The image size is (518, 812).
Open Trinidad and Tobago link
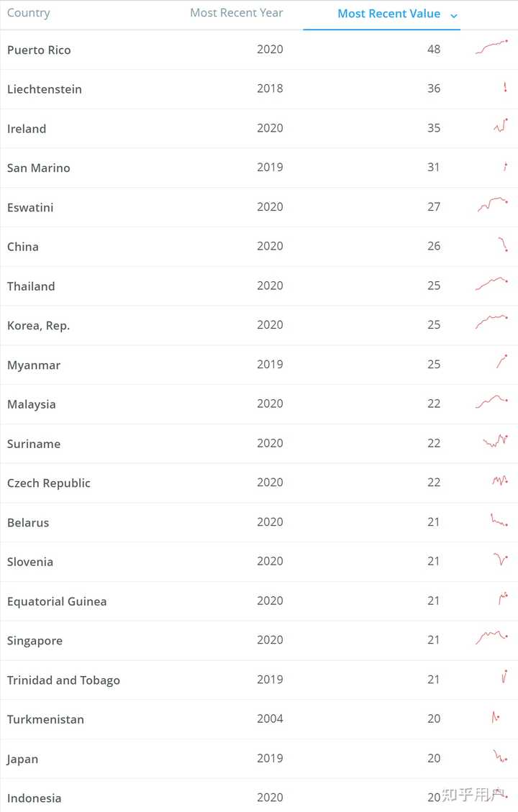(x=63, y=680)
